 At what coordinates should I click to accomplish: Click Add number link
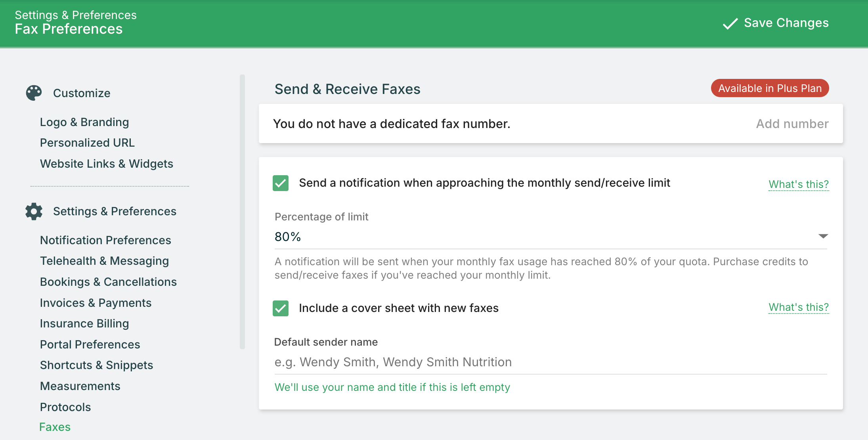coord(792,124)
